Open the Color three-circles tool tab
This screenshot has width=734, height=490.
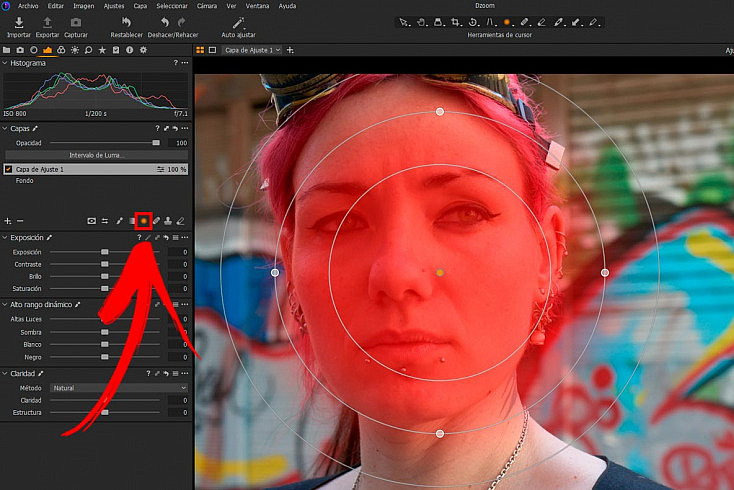pos(61,50)
